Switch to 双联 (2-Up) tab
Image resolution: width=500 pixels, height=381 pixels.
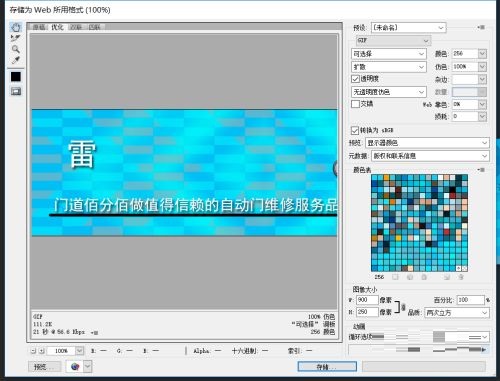point(76,27)
